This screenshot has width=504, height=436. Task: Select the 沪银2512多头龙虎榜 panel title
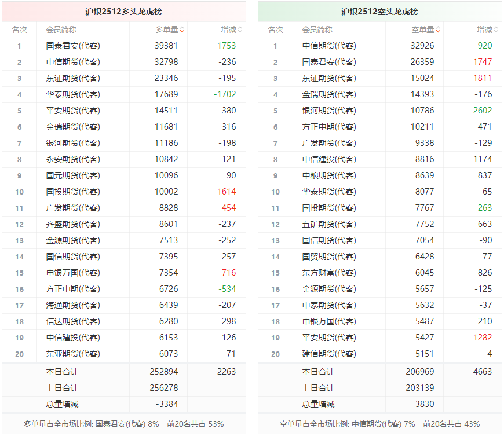pos(123,12)
